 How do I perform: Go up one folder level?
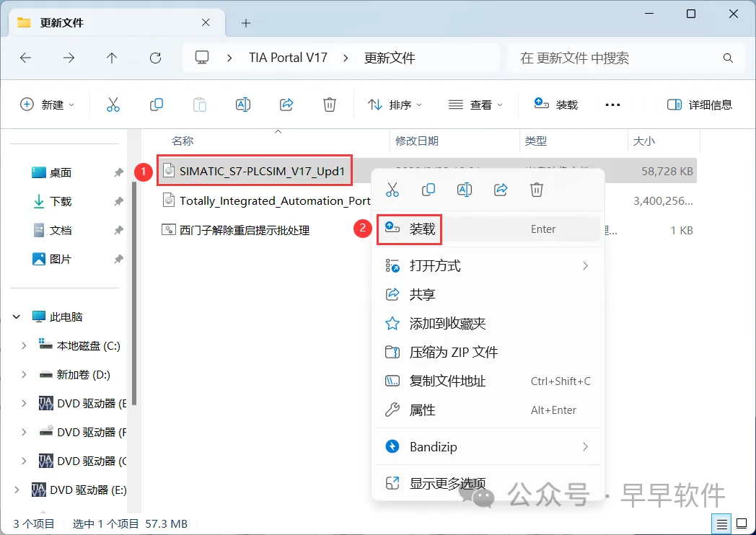point(112,58)
